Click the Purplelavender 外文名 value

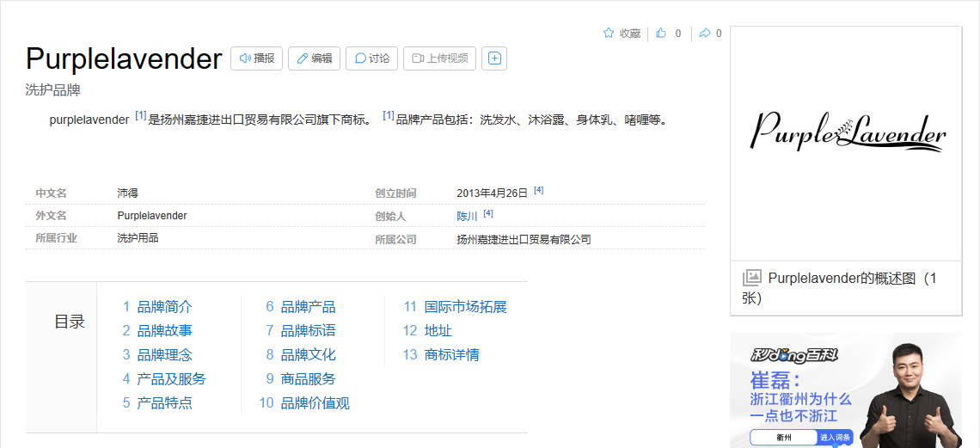(152, 216)
